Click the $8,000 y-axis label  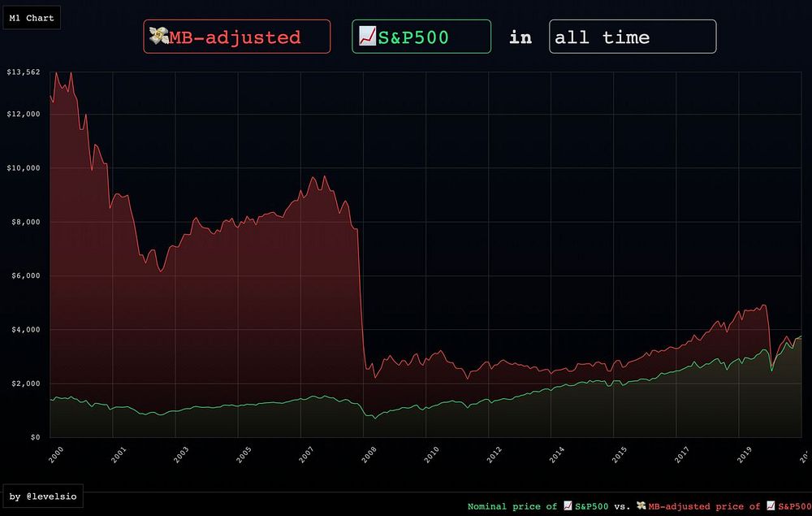tap(25, 222)
